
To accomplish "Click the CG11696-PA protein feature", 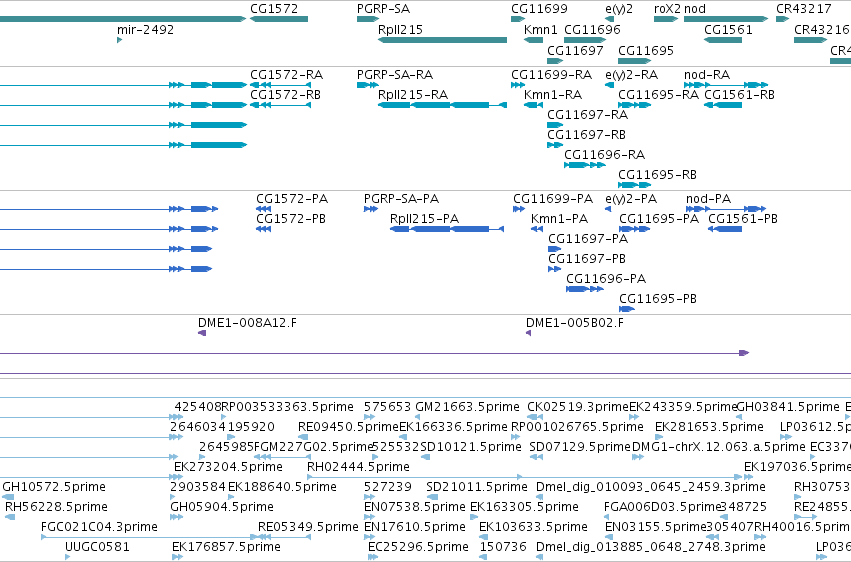I will coord(585,289).
